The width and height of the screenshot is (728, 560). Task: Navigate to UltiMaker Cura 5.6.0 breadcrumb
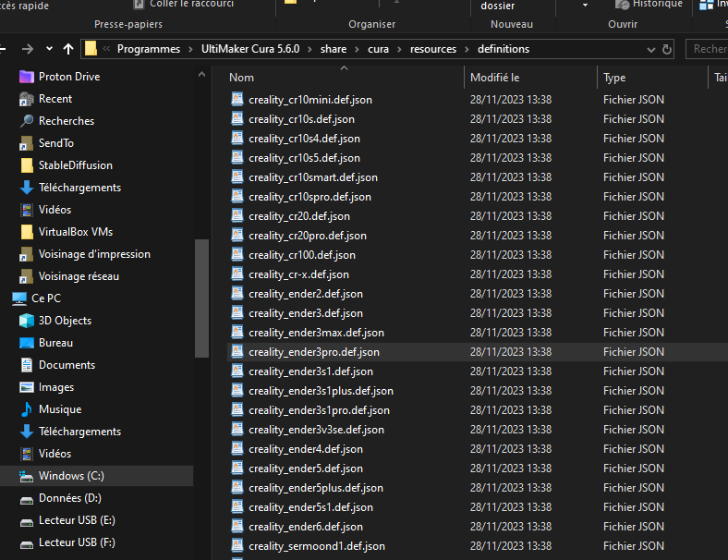[x=250, y=49]
